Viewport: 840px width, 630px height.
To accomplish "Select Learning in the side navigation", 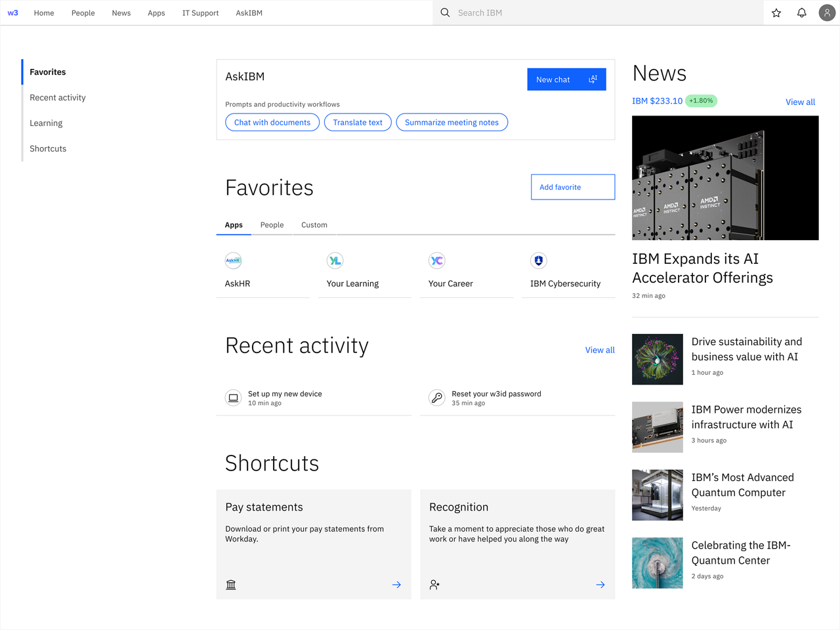I will pyautogui.click(x=46, y=123).
